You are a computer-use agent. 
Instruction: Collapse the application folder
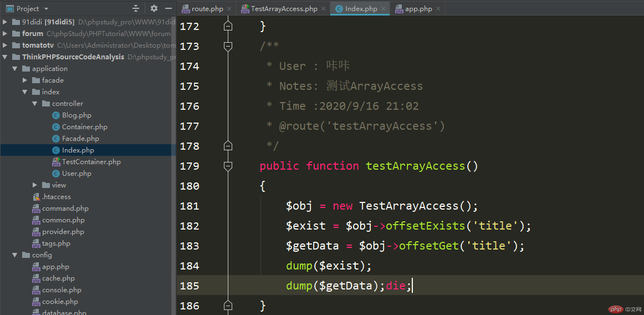(15, 69)
